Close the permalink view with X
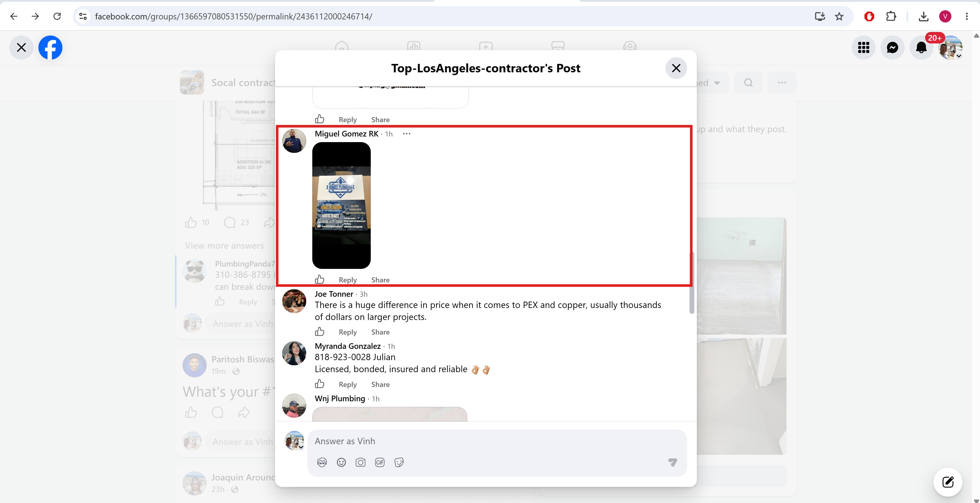 [21, 48]
